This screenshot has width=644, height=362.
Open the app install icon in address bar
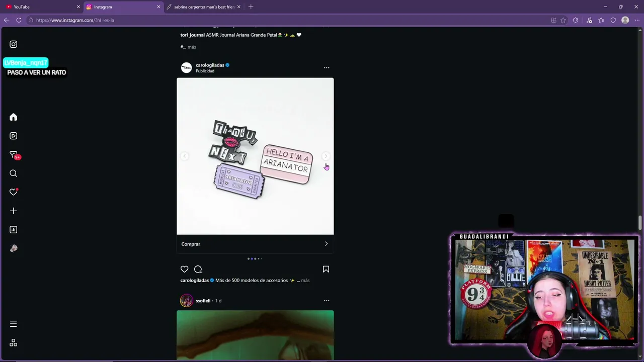pyautogui.click(x=553, y=20)
